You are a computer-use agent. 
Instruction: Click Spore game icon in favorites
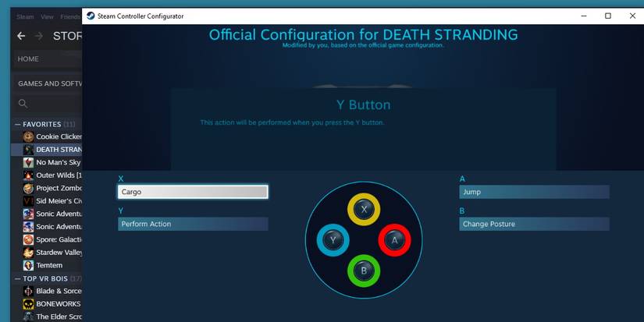pyautogui.click(x=28, y=239)
